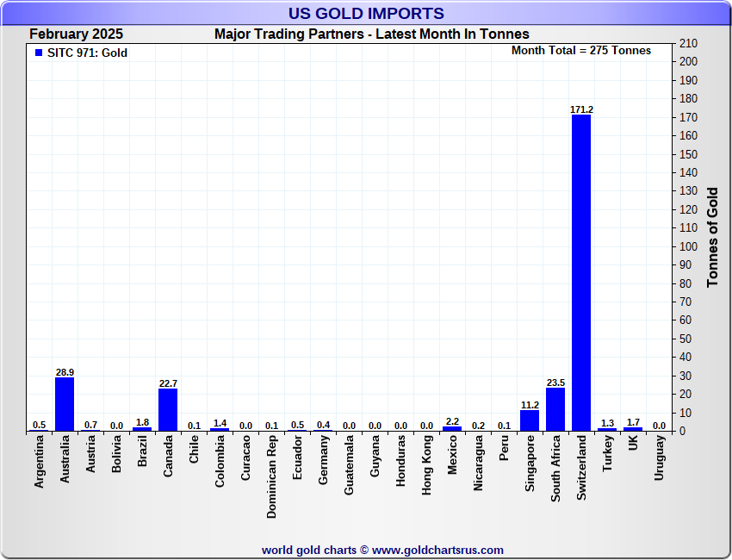Select the Canada bar
732x560 pixels.
[168, 409]
